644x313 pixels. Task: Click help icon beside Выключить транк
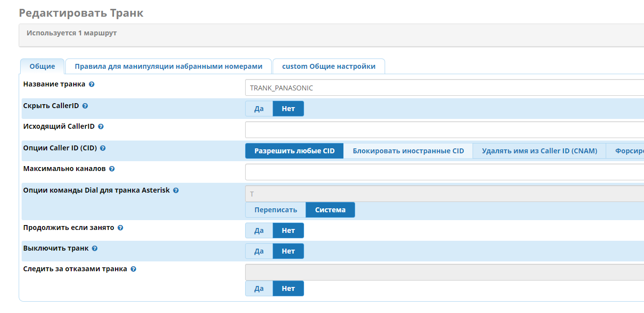click(x=95, y=249)
